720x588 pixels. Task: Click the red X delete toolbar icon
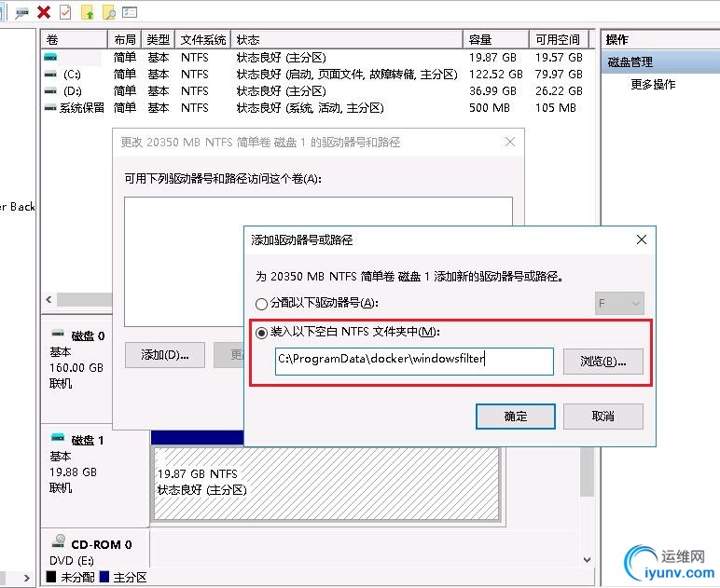pyautogui.click(x=44, y=12)
